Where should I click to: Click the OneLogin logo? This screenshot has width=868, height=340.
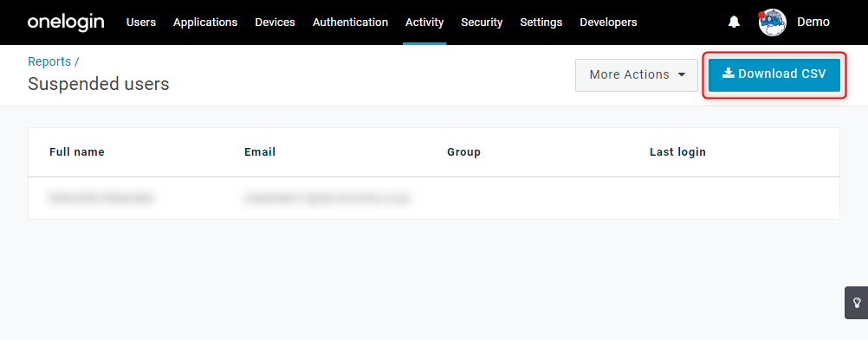(x=66, y=22)
